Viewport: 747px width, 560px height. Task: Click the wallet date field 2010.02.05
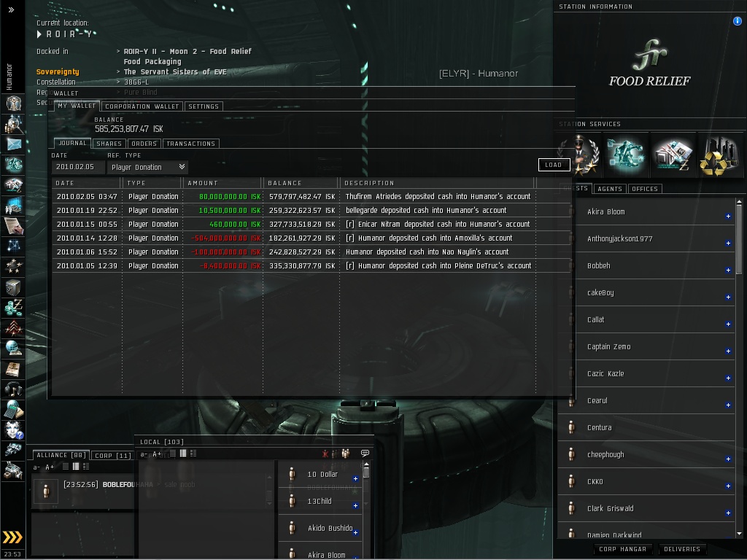pyautogui.click(x=77, y=167)
